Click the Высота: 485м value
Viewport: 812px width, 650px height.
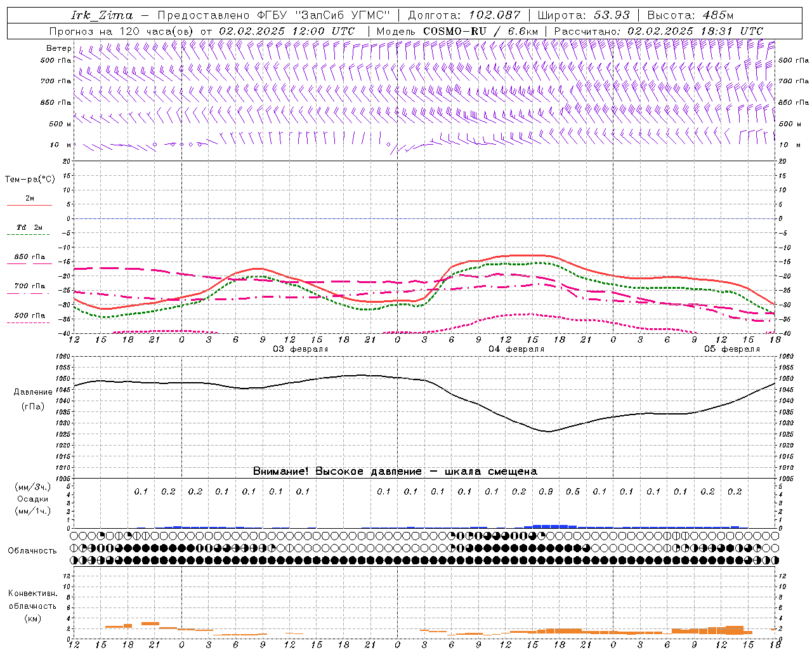(x=690, y=15)
